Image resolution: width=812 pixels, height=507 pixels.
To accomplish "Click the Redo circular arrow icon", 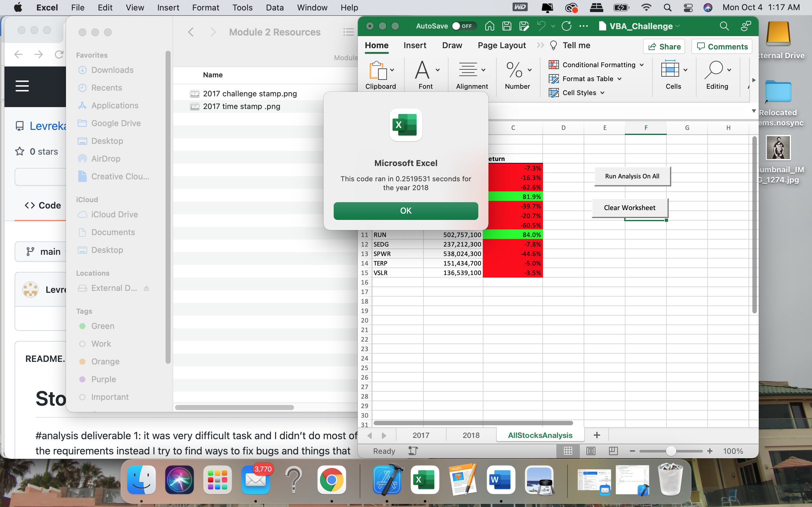I will (x=566, y=26).
